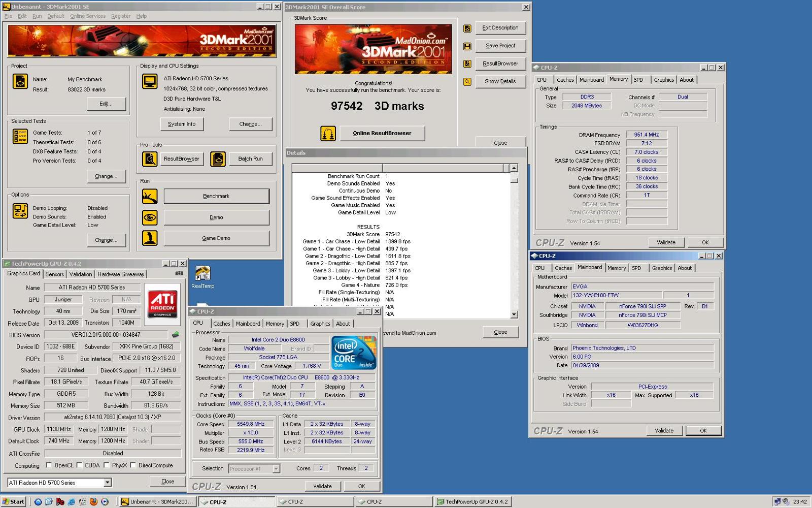Click the '5549.8 MHz' Core Speed value
The width and height of the screenshot is (812, 508).
click(x=251, y=424)
